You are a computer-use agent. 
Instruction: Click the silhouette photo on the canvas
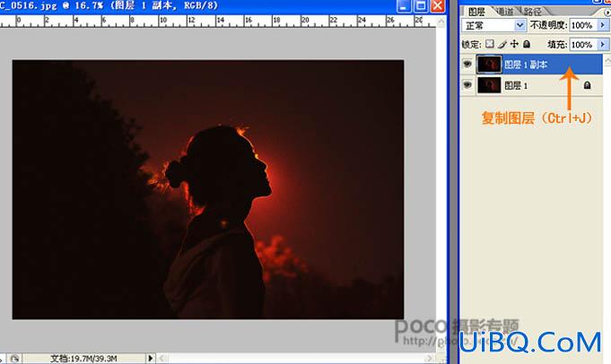(x=208, y=189)
